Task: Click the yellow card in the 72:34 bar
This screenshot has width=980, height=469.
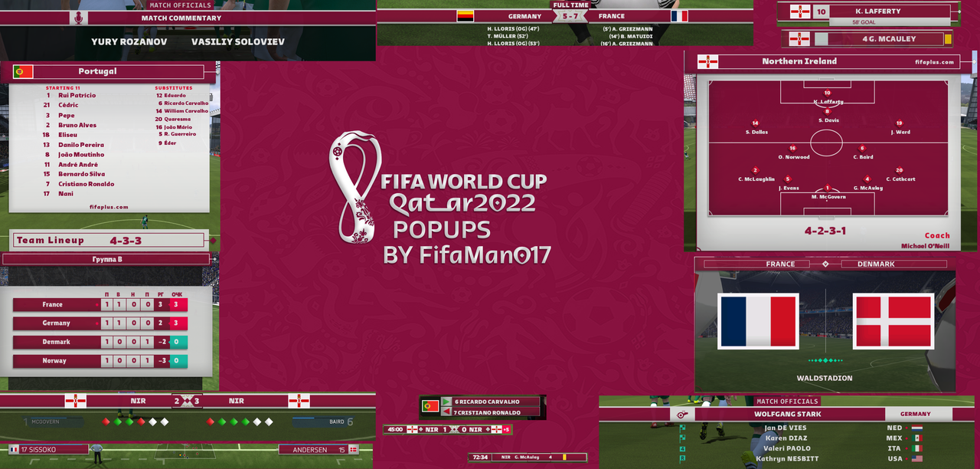Action: [x=563, y=457]
